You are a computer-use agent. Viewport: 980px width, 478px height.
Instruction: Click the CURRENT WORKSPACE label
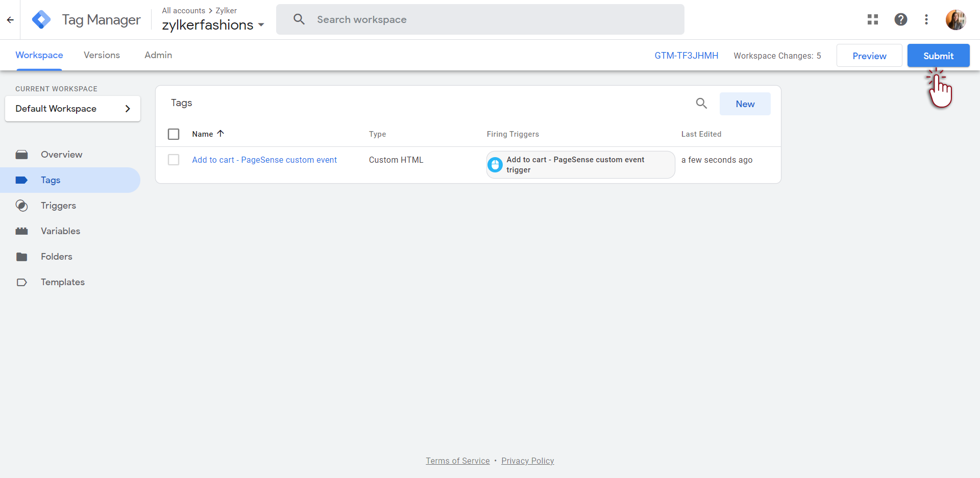click(56, 89)
